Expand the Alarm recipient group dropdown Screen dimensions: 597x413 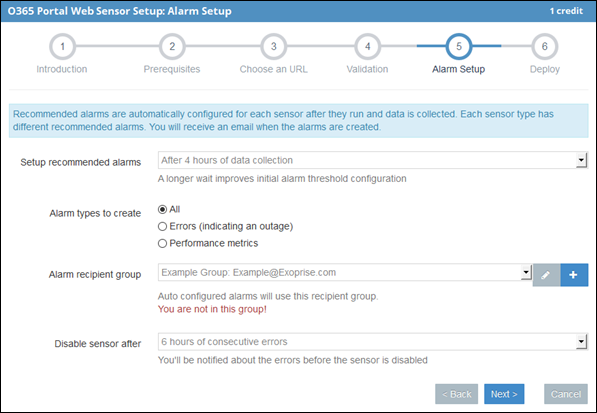pyautogui.click(x=345, y=273)
